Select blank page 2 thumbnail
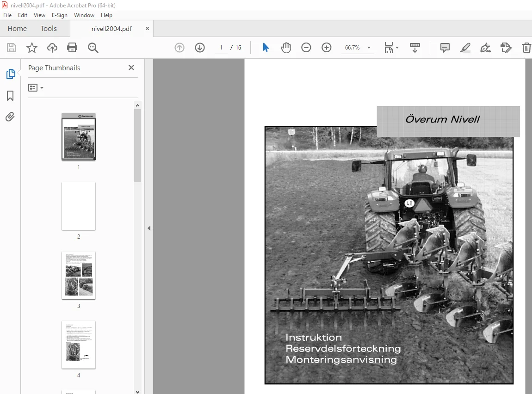This screenshot has height=394, width=532. pyautogui.click(x=79, y=206)
